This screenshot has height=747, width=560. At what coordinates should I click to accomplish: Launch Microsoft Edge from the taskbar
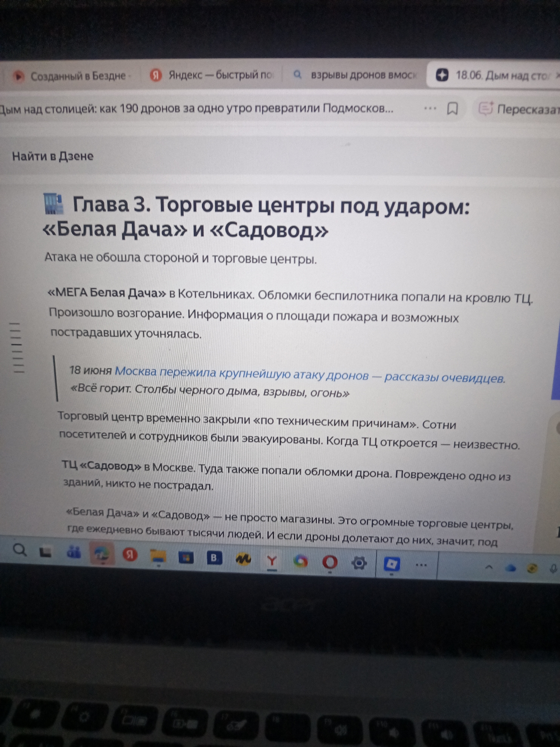pos(102,554)
